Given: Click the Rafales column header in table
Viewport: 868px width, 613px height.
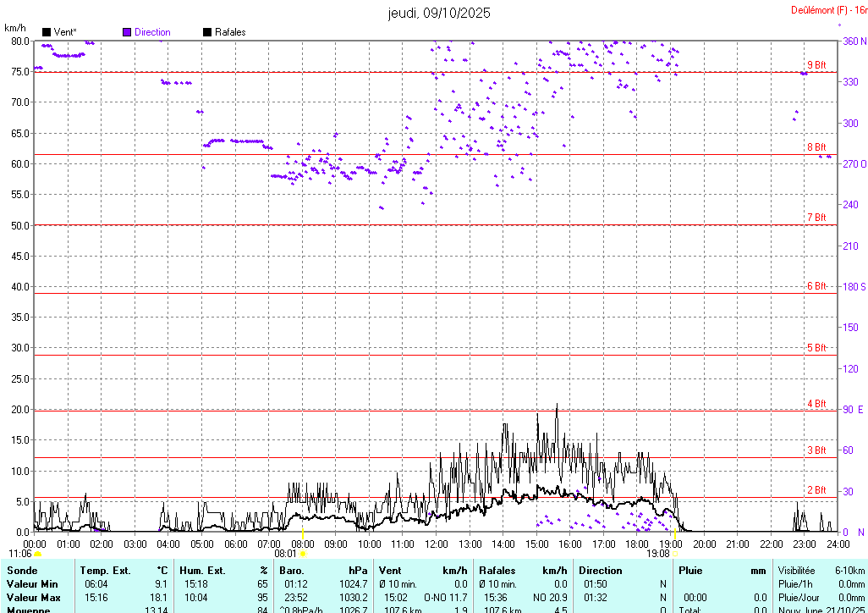Looking at the screenshot, I should pyautogui.click(x=497, y=571).
